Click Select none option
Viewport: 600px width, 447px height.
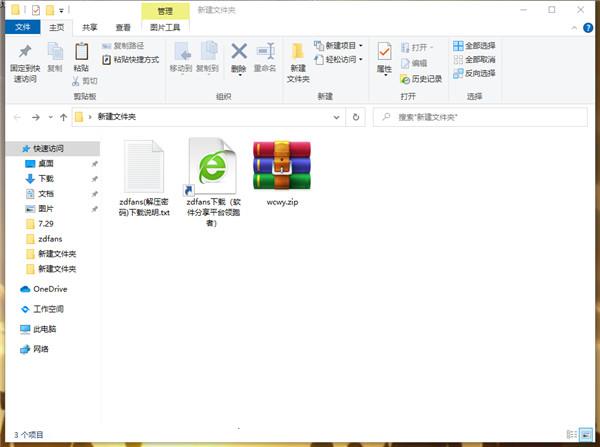coord(474,59)
